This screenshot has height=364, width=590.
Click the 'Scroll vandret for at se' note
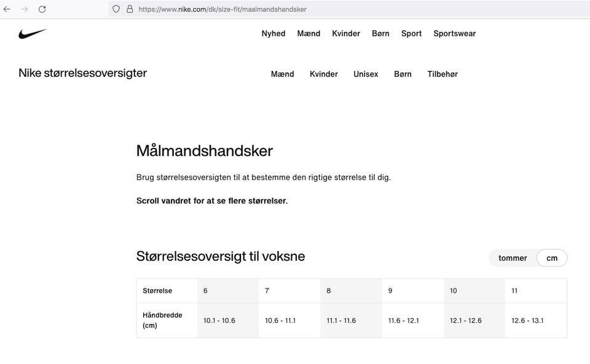[x=212, y=201]
